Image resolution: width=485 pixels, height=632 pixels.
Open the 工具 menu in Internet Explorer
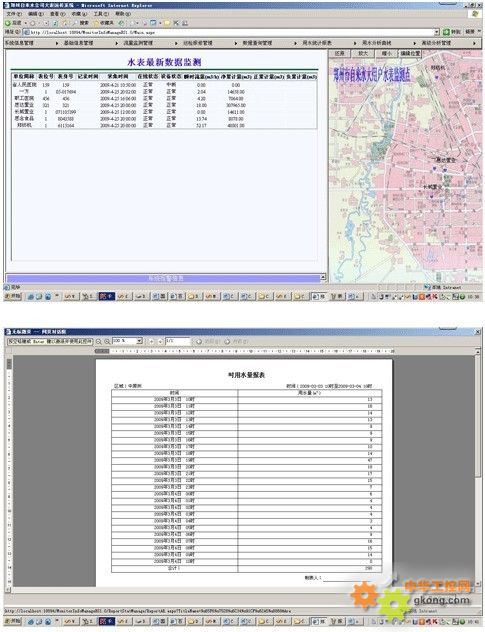coord(101,14)
